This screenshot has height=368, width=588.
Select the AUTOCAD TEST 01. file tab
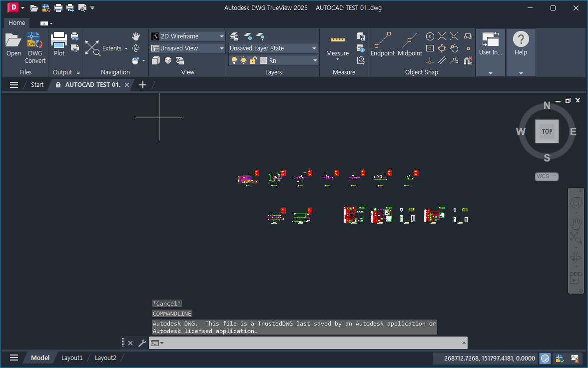coord(92,85)
